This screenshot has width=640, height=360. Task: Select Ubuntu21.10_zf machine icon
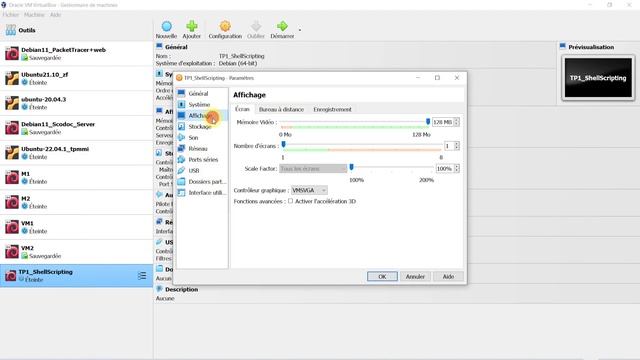point(12,78)
